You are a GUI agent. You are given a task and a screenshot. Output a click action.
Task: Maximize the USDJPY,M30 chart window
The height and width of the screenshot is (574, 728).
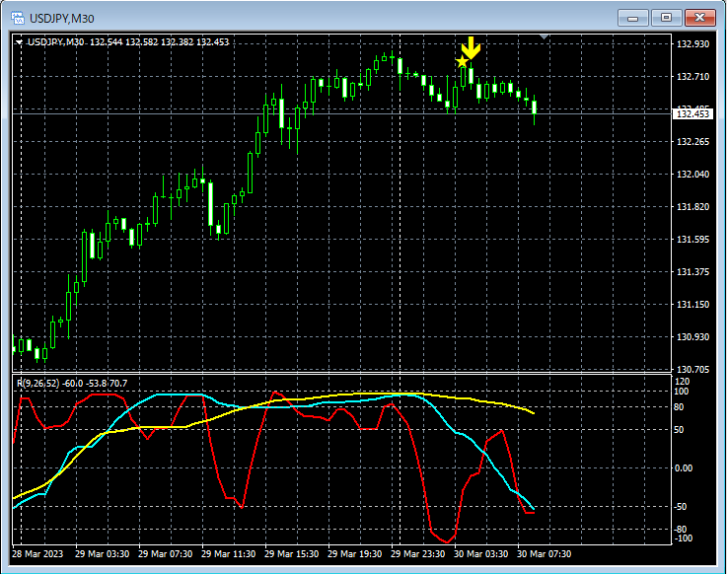click(666, 18)
